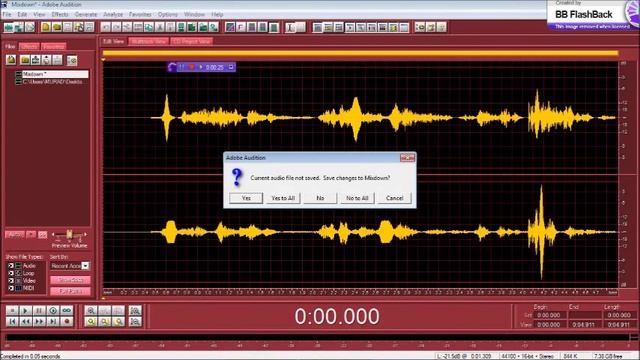The width and height of the screenshot is (640, 360).
Task: Switch to Multitrack View tab
Action: point(149,41)
